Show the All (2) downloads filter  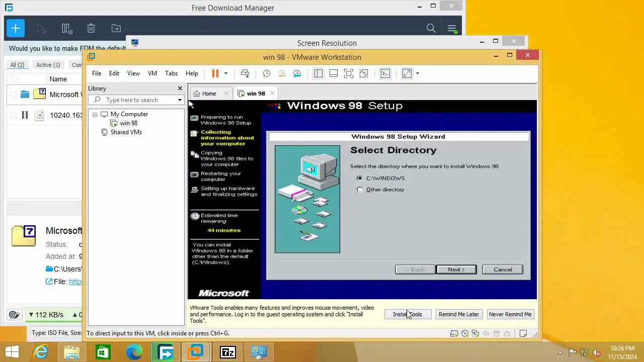(17, 65)
